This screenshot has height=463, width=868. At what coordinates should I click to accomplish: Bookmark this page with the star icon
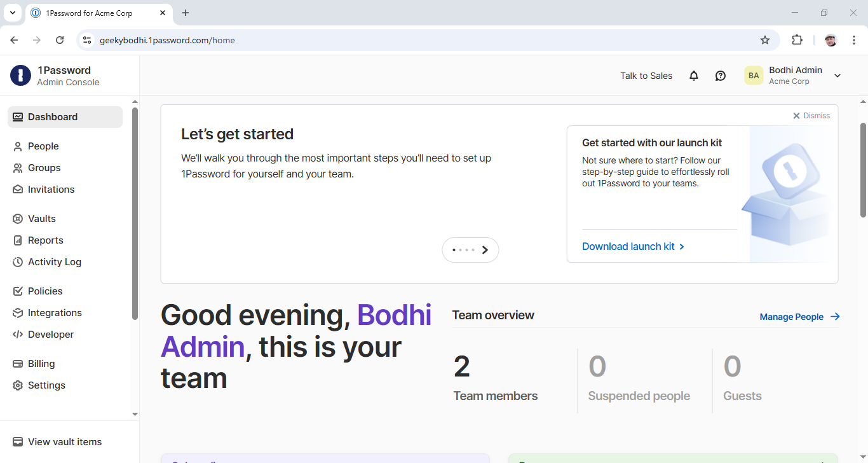tap(765, 40)
